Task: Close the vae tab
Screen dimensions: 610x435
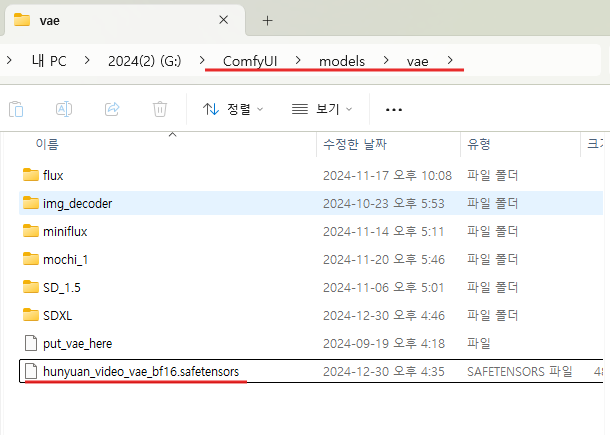Action: tap(223, 20)
